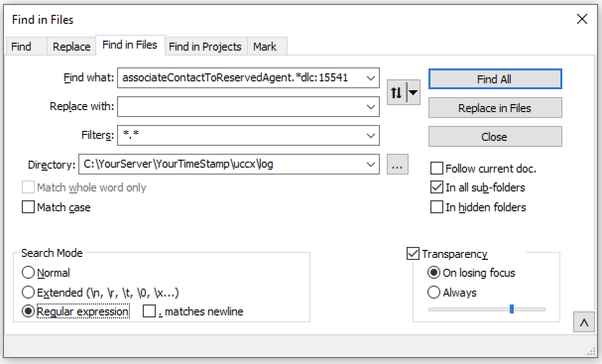This screenshot has height=364, width=602.
Task: Open the Find what history dropdown
Action: [x=370, y=78]
